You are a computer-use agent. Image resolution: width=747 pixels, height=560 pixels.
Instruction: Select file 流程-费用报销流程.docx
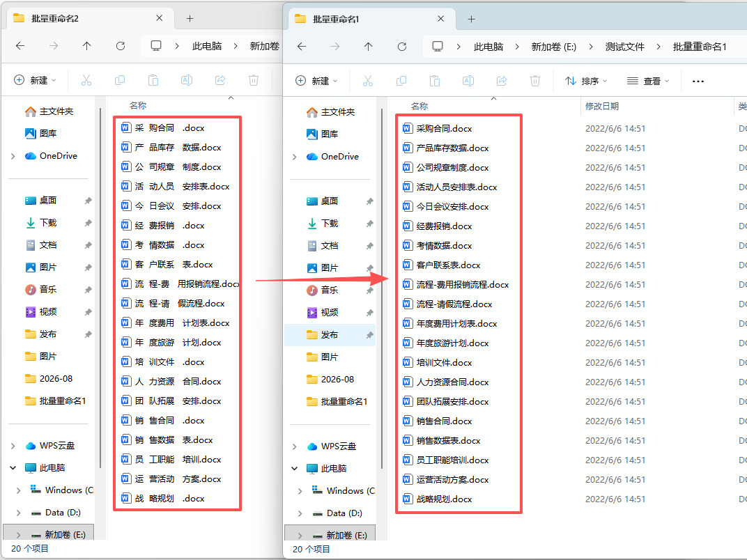point(456,285)
